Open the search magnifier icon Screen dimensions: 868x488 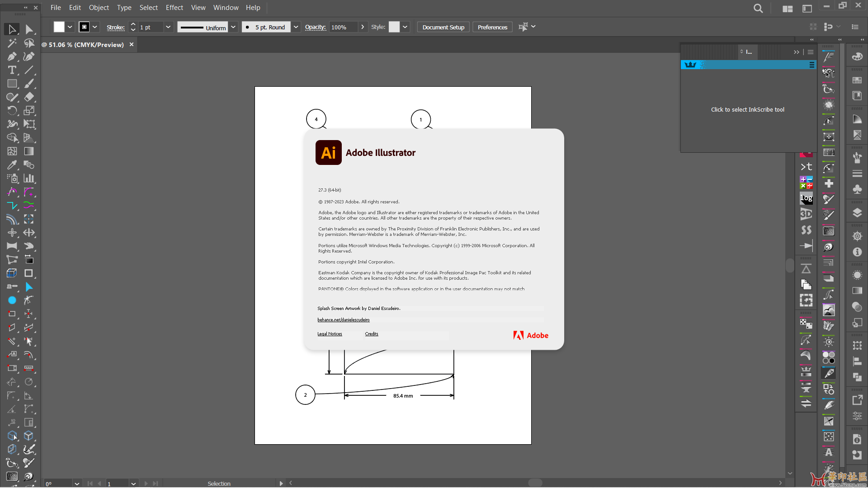(x=758, y=8)
